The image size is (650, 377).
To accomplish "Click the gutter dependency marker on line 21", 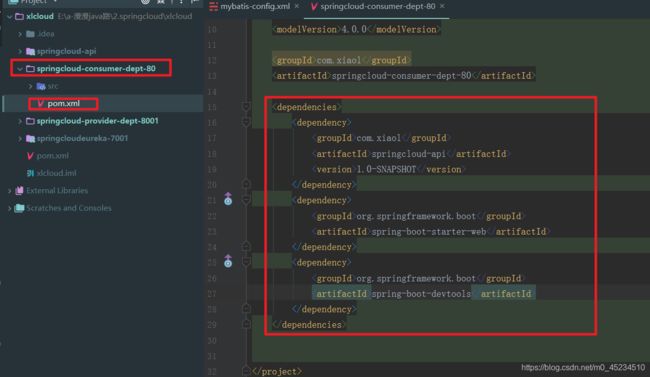I will pyautogui.click(x=228, y=199).
